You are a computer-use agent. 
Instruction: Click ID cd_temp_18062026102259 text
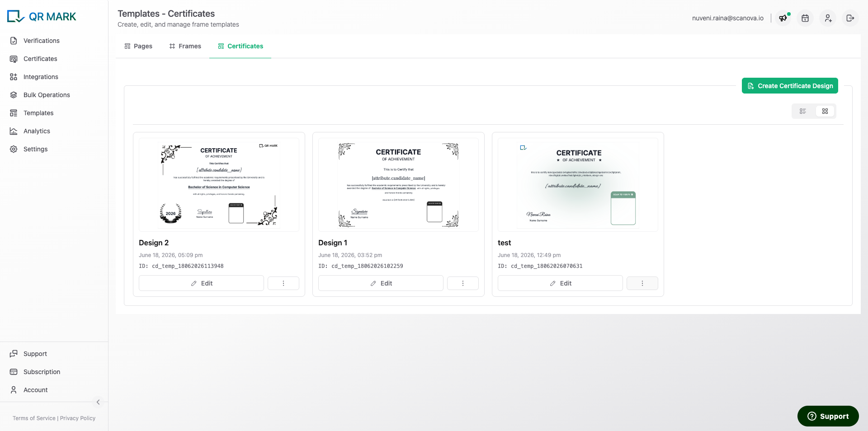click(361, 266)
